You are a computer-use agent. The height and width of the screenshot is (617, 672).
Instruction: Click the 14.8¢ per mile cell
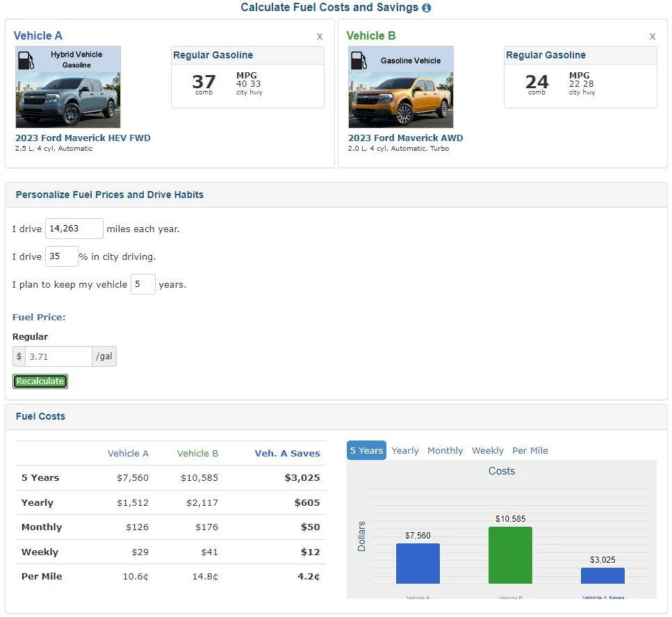pyautogui.click(x=205, y=576)
